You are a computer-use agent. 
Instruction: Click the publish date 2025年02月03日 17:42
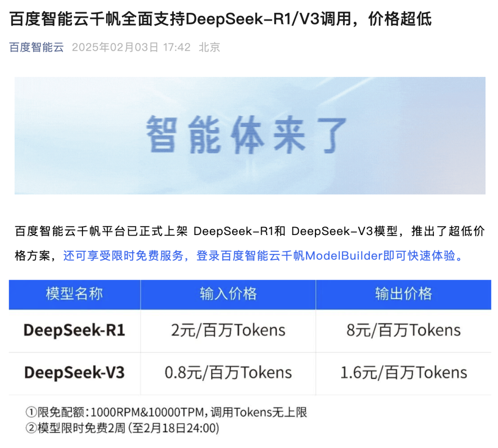(131, 47)
